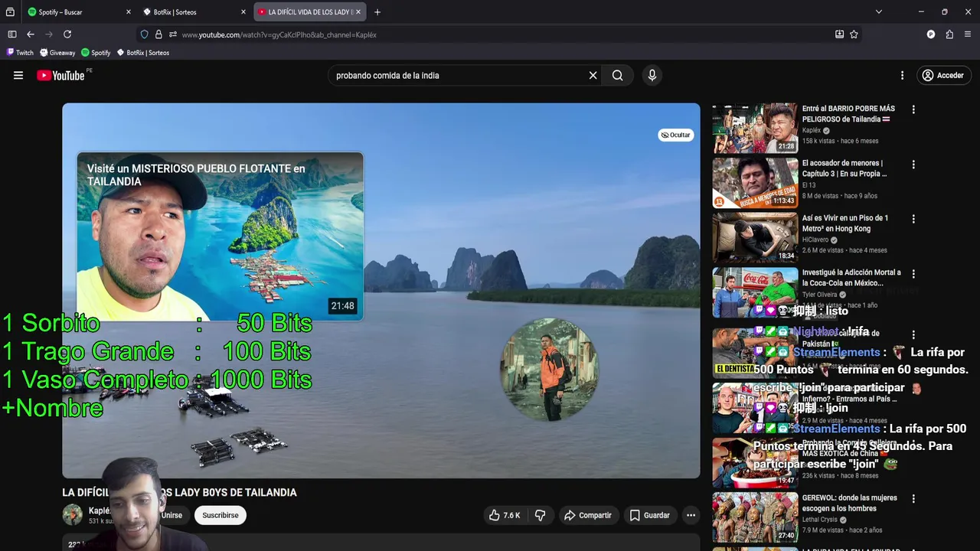This screenshot has width=980, height=551.
Task: Like the video (7.6 K)
Action: 505,515
